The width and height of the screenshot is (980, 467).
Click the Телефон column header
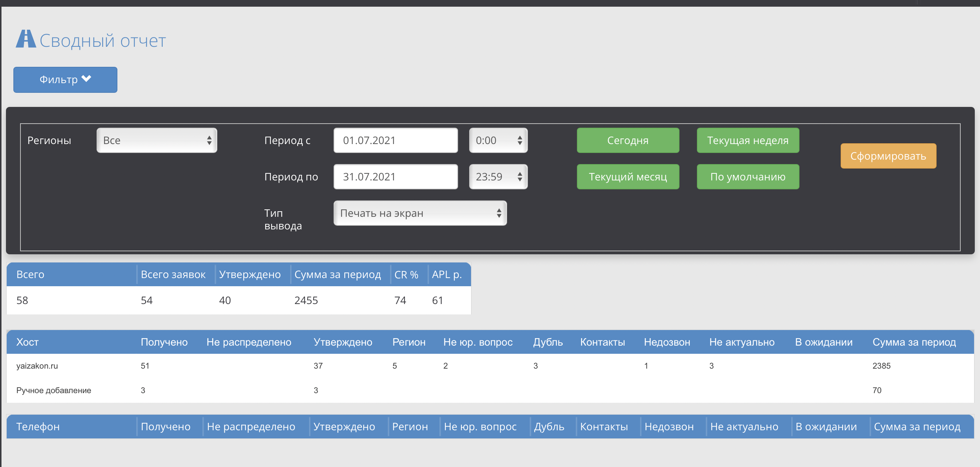click(38, 426)
